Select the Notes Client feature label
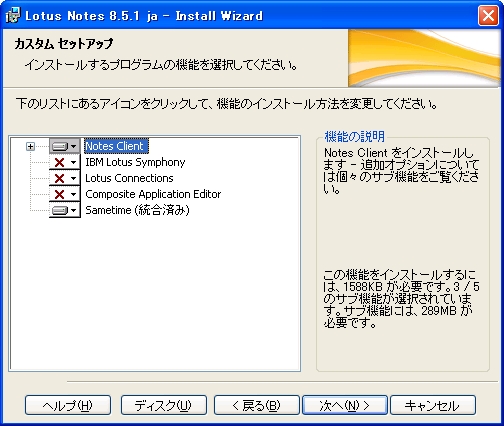Image resolution: width=504 pixels, height=426 pixels. (116, 146)
